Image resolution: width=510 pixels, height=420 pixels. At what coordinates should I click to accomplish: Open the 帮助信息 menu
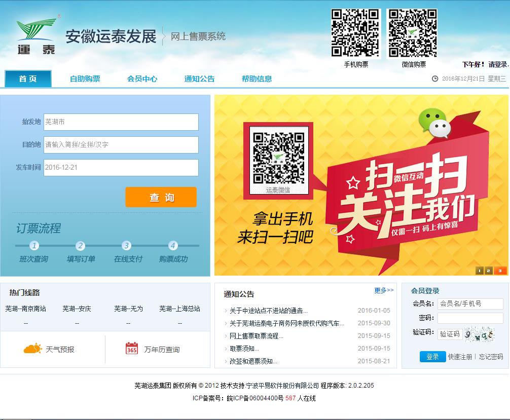(257, 79)
